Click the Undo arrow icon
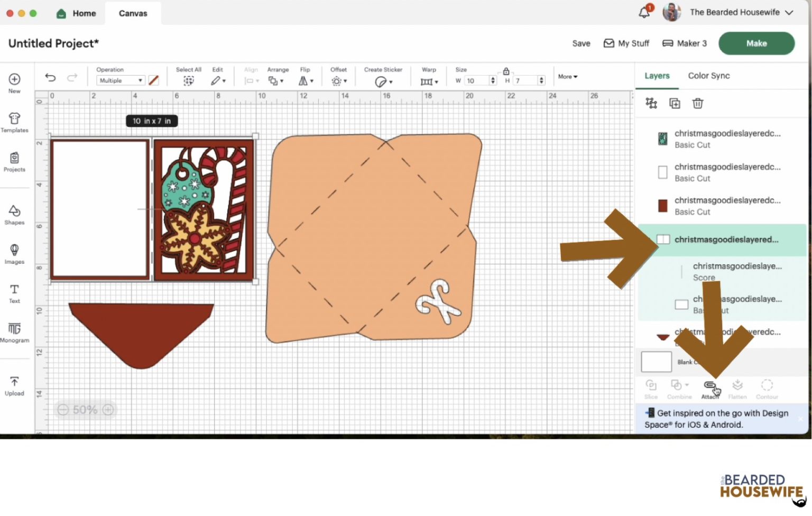This screenshot has height=516, width=812. coord(50,78)
